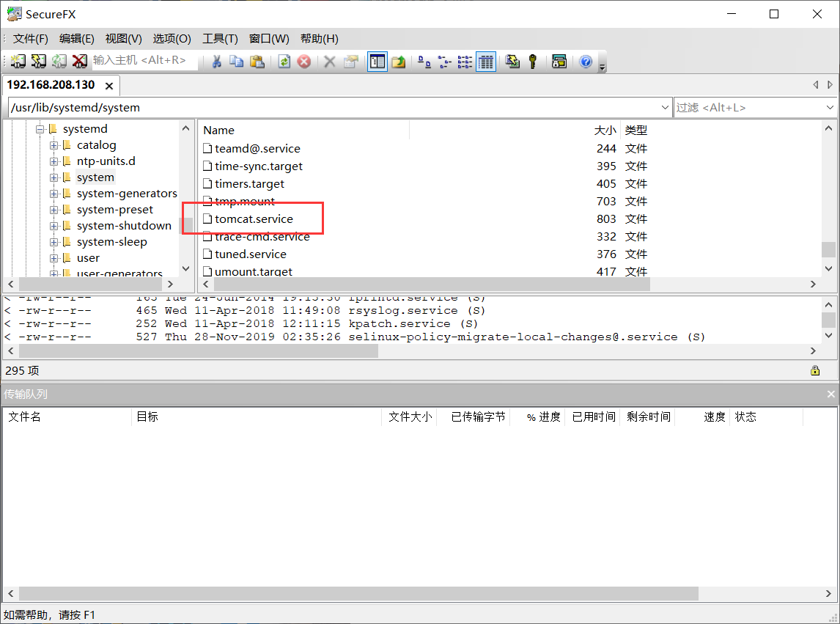Switch to list view
The height and width of the screenshot is (624, 840).
pyautogui.click(x=465, y=62)
